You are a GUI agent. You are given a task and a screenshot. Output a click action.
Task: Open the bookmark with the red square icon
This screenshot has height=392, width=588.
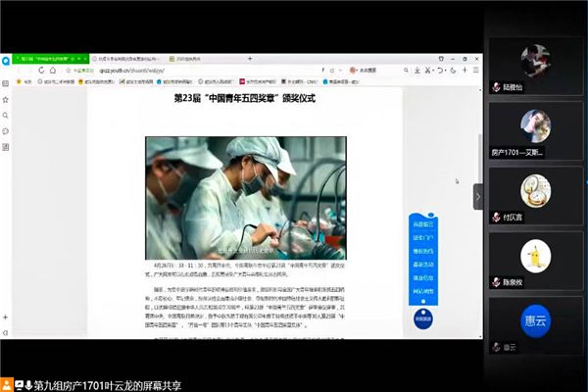(x=258, y=81)
